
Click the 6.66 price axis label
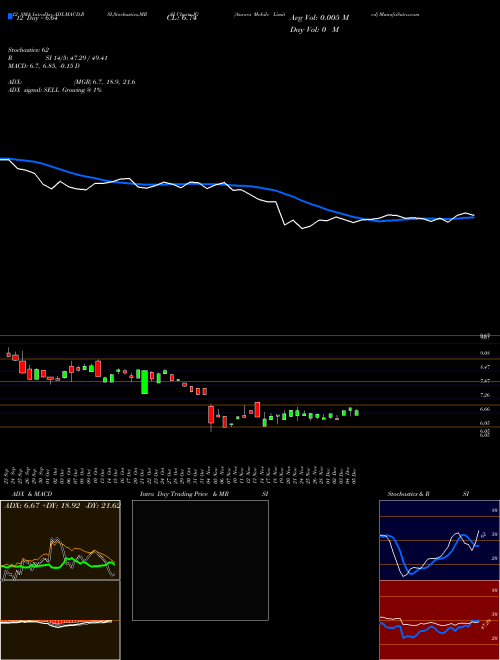pos(484,409)
